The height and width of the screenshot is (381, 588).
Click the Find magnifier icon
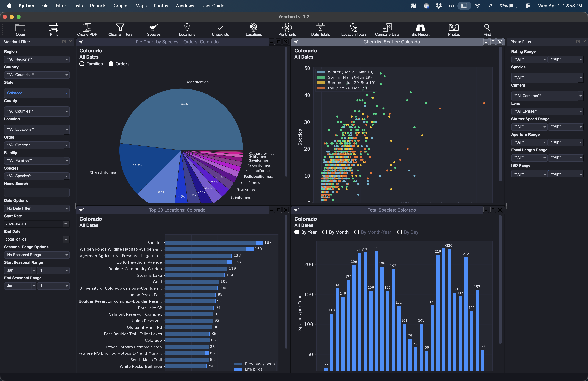click(487, 28)
